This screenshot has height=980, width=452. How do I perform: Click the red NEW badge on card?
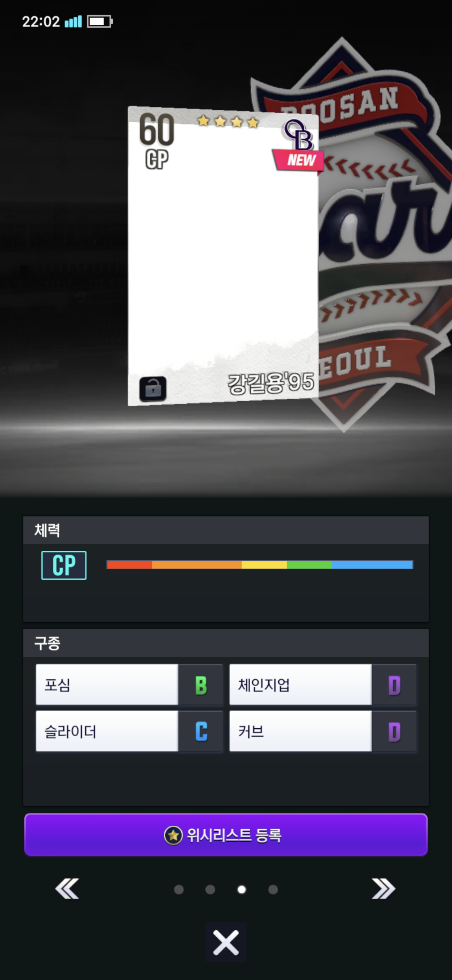[298, 160]
